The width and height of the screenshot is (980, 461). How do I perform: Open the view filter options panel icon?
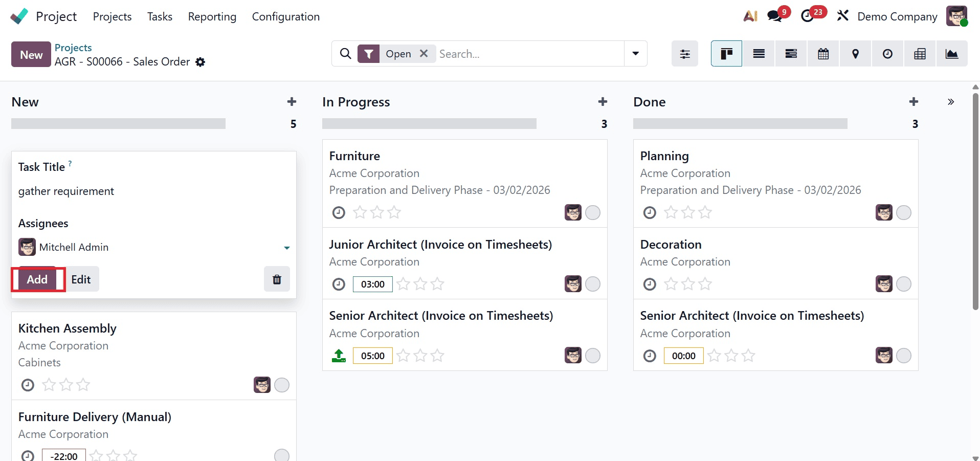pyautogui.click(x=685, y=53)
